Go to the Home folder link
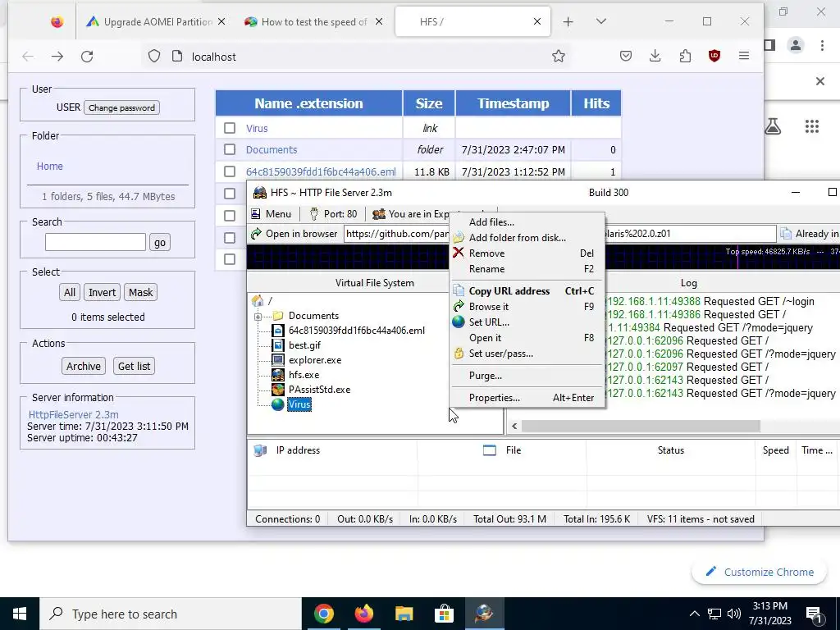The image size is (840, 630). pyautogui.click(x=50, y=166)
